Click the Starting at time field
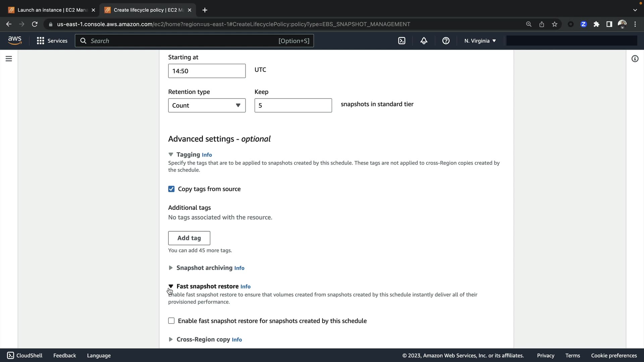 pos(207,71)
